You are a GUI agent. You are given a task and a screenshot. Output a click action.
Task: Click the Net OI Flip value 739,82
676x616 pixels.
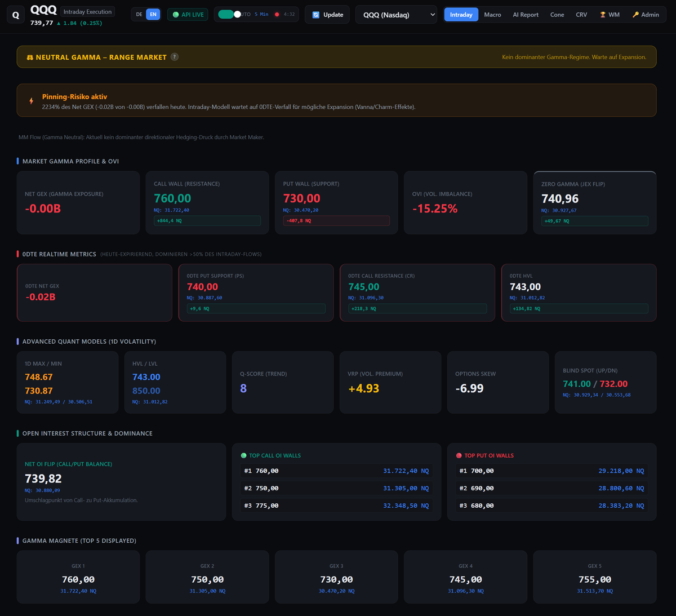coord(43,478)
